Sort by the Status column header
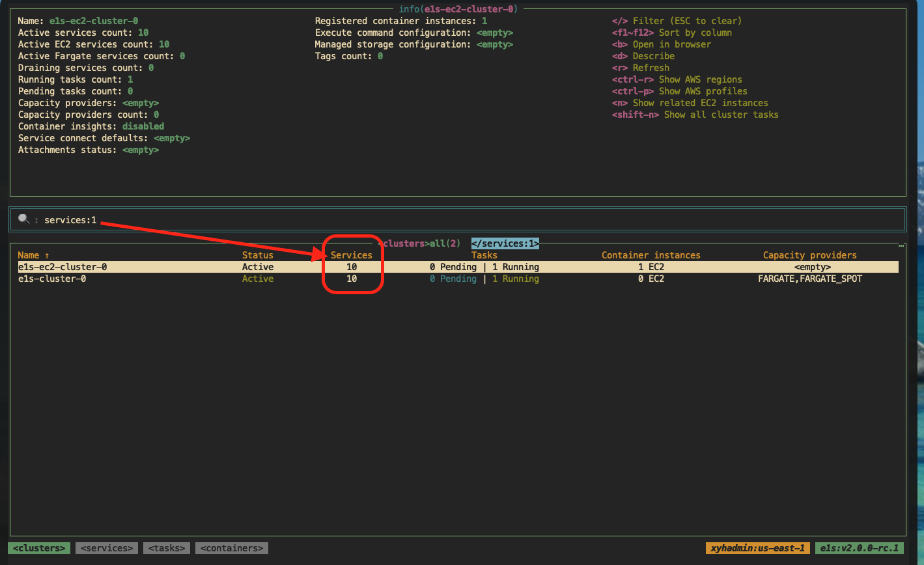Viewport: 924px width, 565px height. (258, 255)
